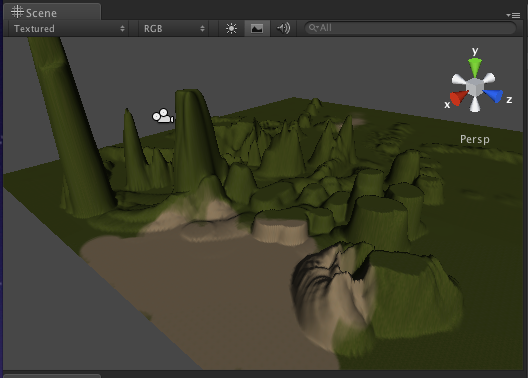The image size is (528, 378).
Task: Toggle scene lighting sun icon
Action: point(231,29)
